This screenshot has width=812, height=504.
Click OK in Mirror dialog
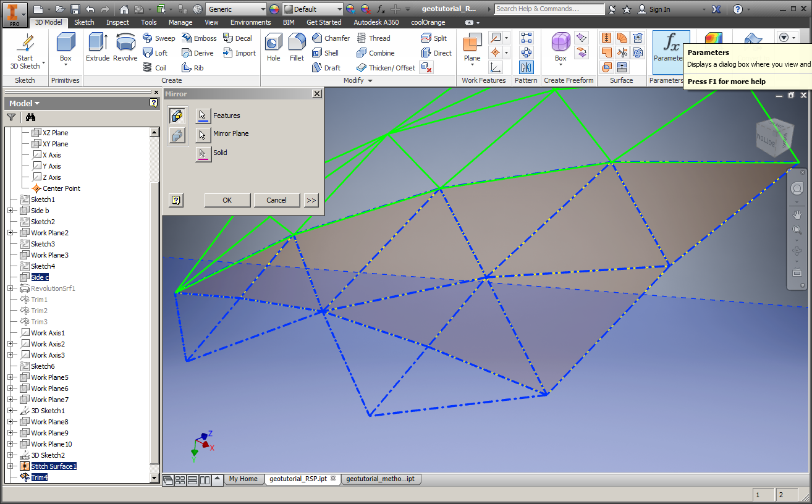(227, 200)
